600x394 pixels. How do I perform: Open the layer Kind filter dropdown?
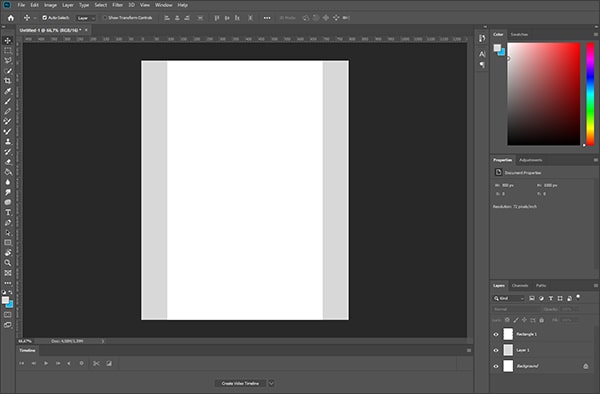509,298
